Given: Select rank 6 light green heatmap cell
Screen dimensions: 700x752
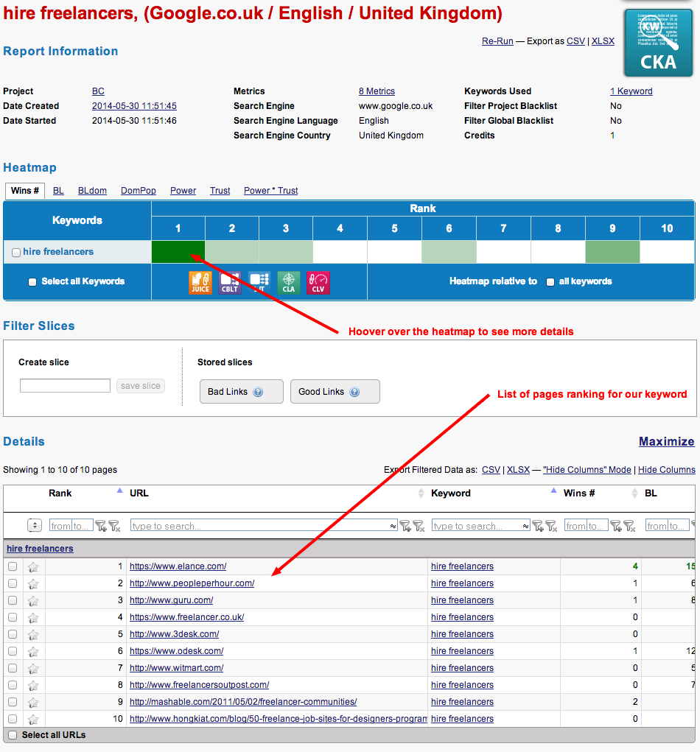Looking at the screenshot, I should coord(449,252).
